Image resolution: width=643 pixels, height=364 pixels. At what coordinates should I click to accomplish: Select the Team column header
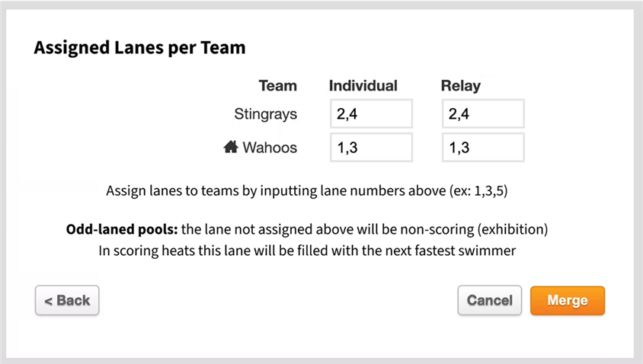point(277,86)
